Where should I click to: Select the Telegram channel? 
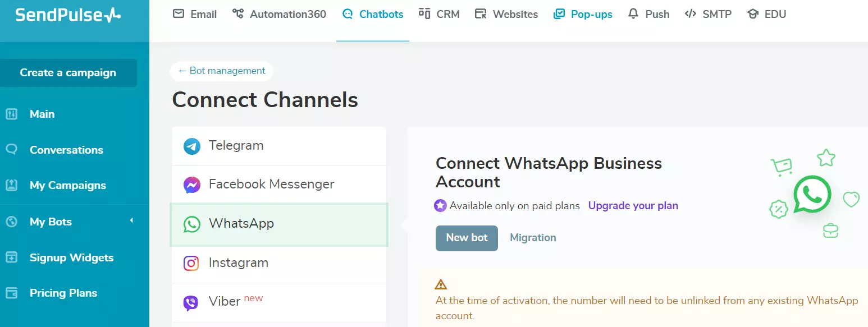coord(279,146)
